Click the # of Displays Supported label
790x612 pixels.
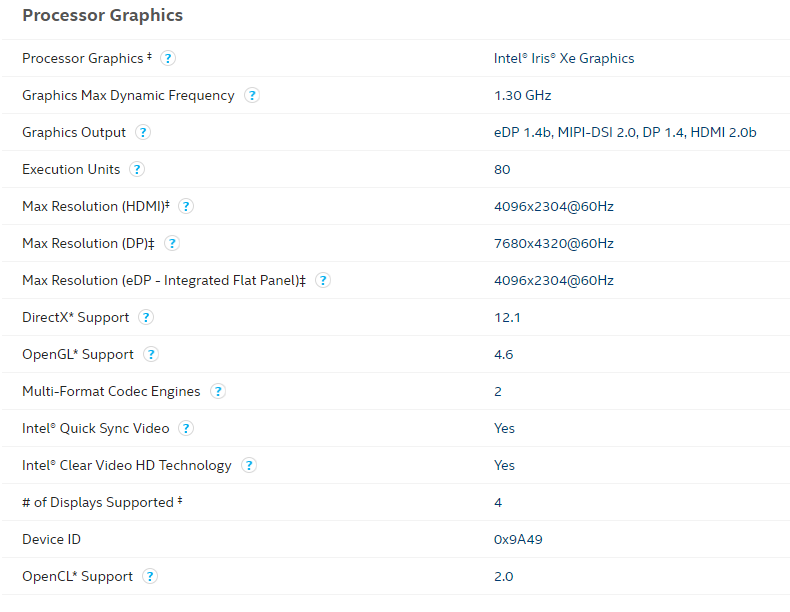click(x=98, y=503)
